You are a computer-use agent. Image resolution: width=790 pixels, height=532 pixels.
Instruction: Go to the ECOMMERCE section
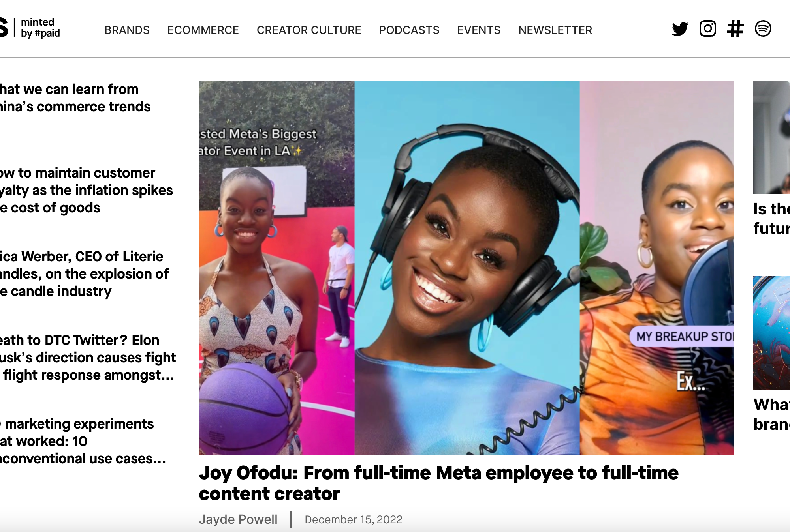coord(203,30)
